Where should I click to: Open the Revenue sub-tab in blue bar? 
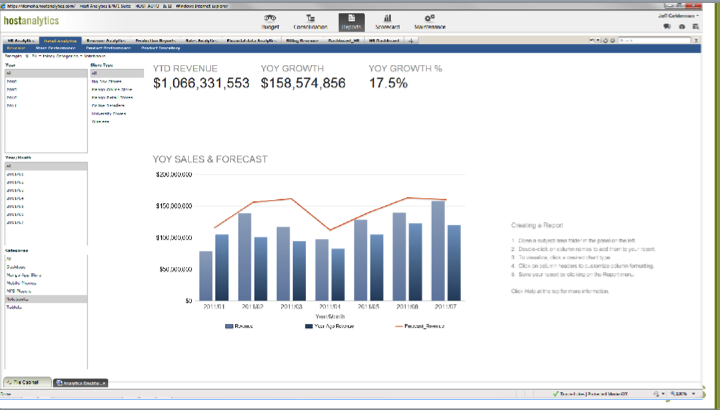16,48
